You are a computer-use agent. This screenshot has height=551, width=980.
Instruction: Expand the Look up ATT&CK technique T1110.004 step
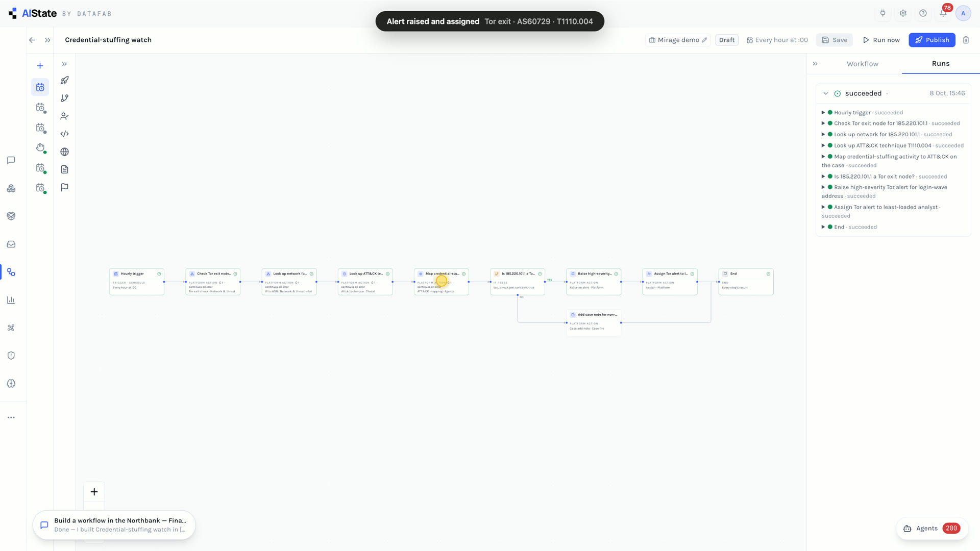[x=823, y=145]
